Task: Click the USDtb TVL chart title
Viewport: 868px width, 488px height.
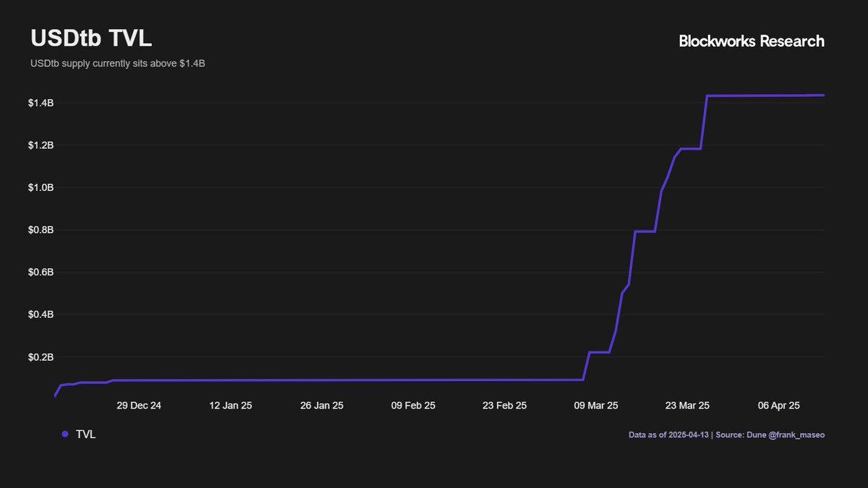Action: tap(91, 39)
